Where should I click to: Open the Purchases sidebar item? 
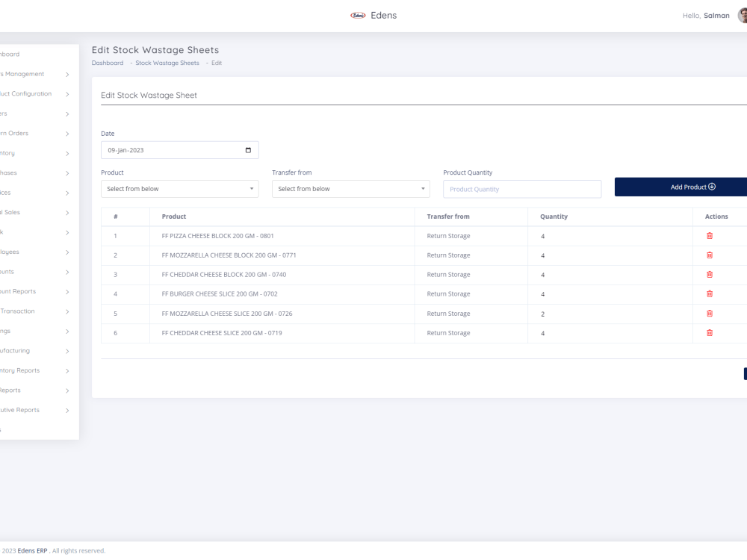(x=8, y=173)
